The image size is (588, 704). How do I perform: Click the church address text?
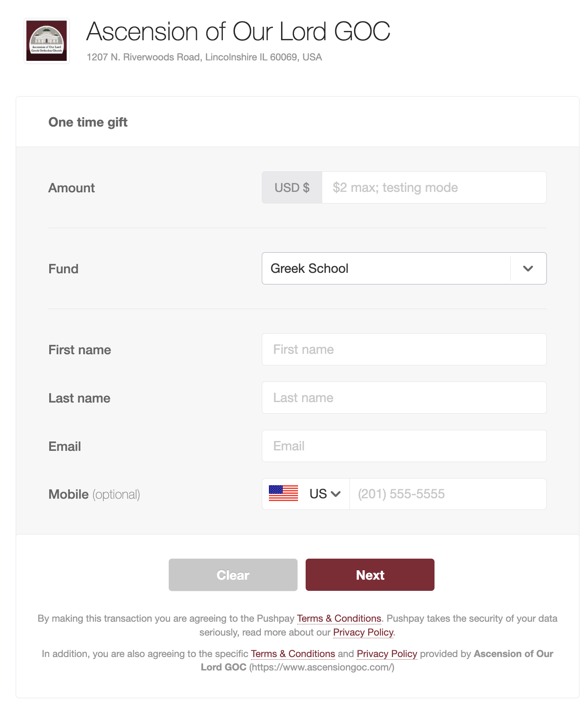(x=204, y=57)
